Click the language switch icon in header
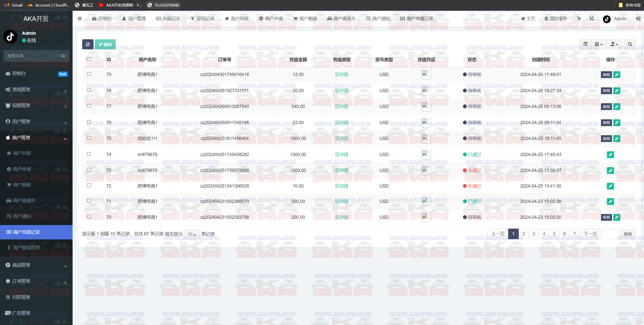Screen dimensions: 644x325 578,19
